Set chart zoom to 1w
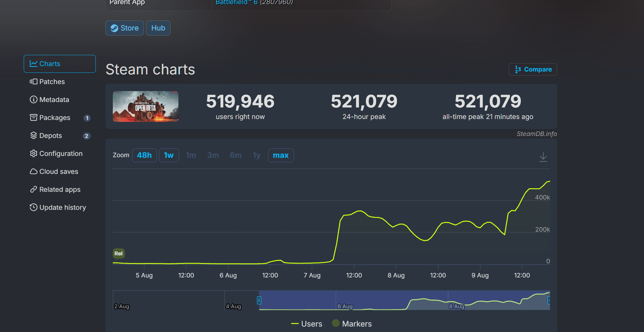644x332 pixels. [x=169, y=155]
